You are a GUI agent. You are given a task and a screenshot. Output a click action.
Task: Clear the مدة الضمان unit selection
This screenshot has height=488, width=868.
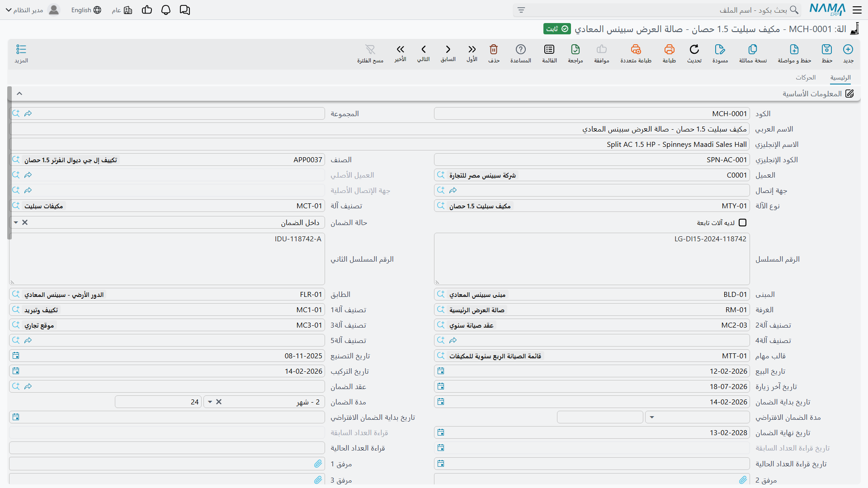point(219,402)
